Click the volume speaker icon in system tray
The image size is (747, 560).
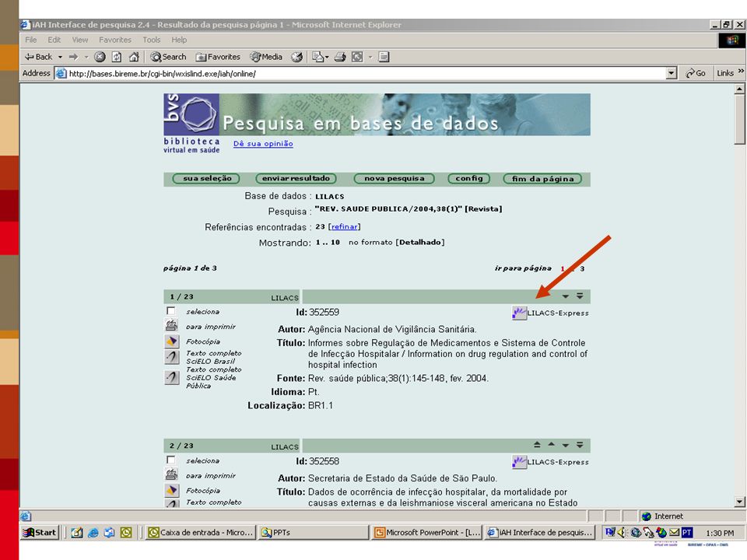tap(621, 532)
